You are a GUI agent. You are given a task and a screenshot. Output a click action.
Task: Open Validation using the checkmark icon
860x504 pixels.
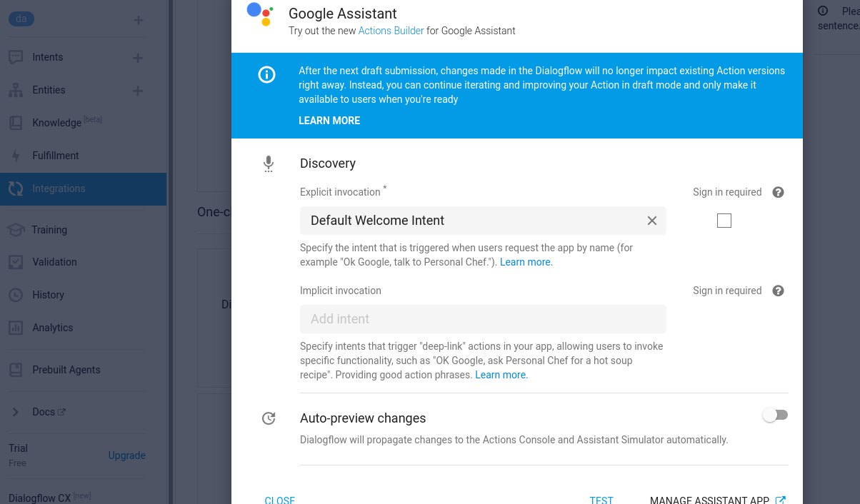tap(15, 262)
